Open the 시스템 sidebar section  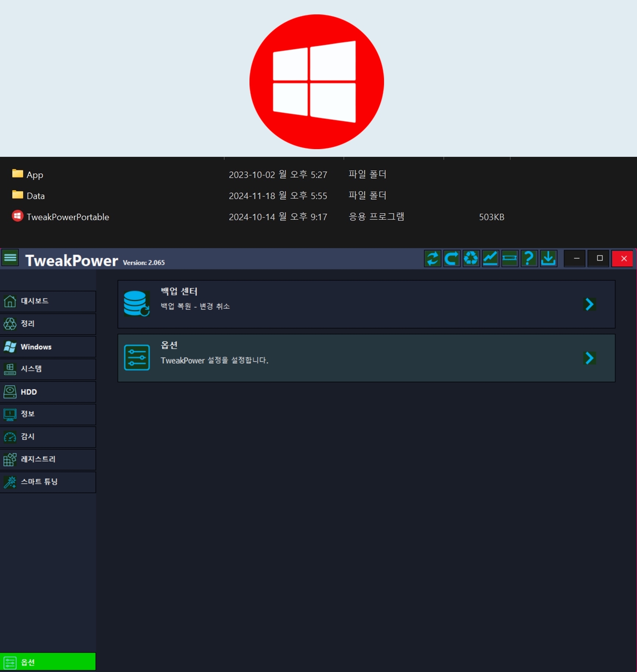tap(48, 369)
